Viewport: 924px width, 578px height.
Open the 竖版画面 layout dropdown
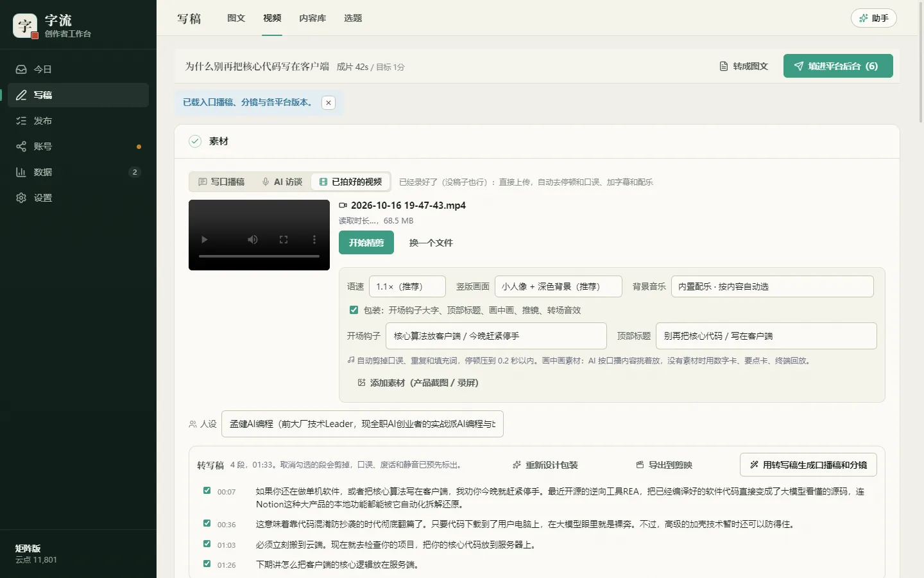tap(558, 286)
